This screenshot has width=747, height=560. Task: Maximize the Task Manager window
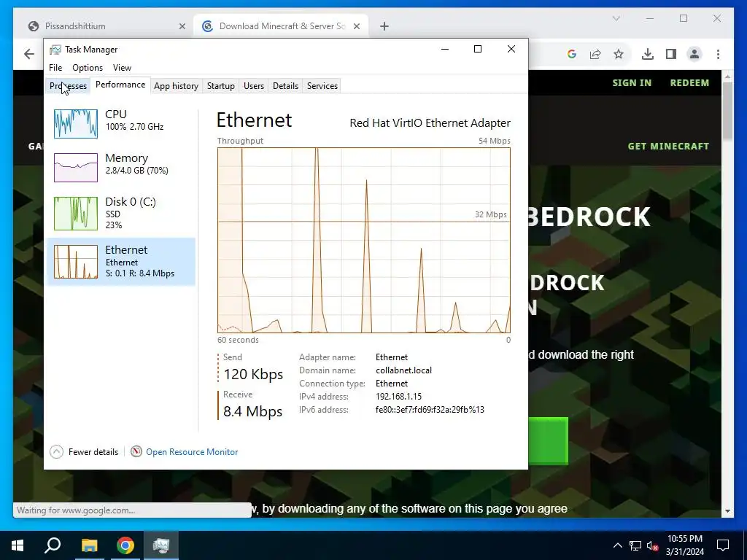478,49
